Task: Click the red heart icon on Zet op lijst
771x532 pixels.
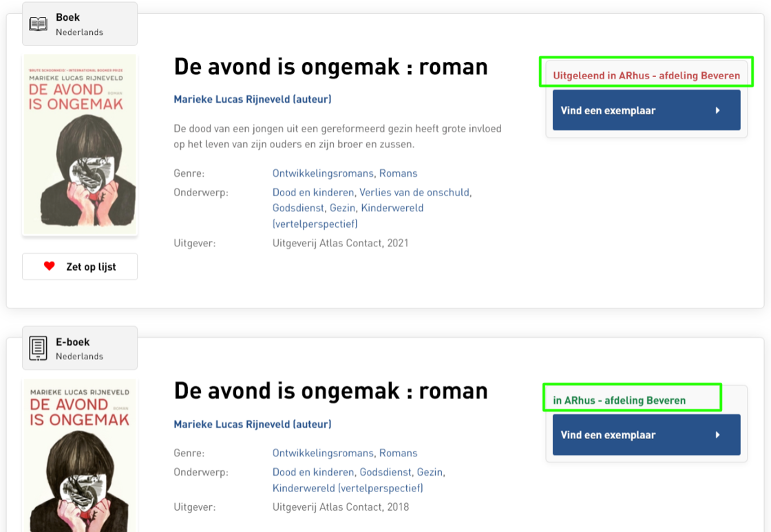Action: click(49, 266)
